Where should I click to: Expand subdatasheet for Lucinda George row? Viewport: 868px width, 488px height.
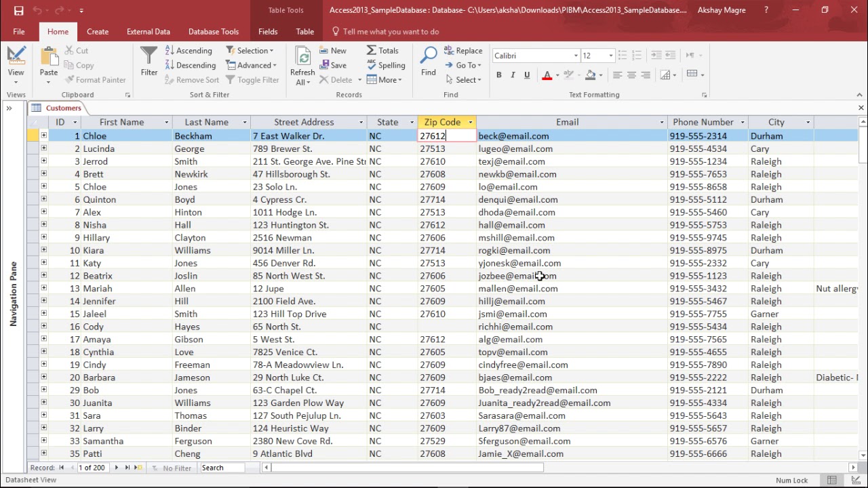pyautogui.click(x=43, y=148)
